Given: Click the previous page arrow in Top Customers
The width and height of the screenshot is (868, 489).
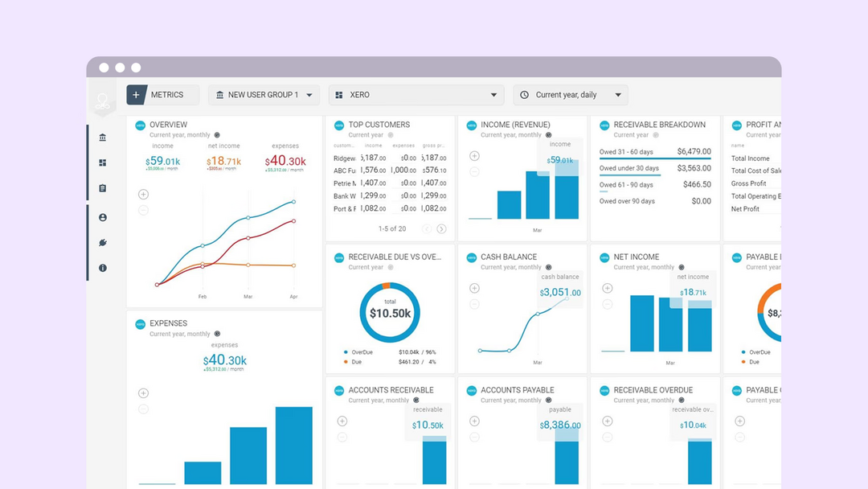Looking at the screenshot, I should (427, 228).
